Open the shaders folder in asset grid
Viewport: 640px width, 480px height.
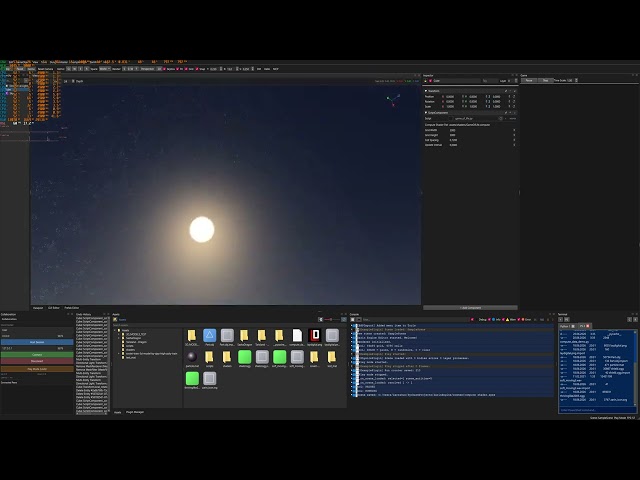[x=227, y=357]
